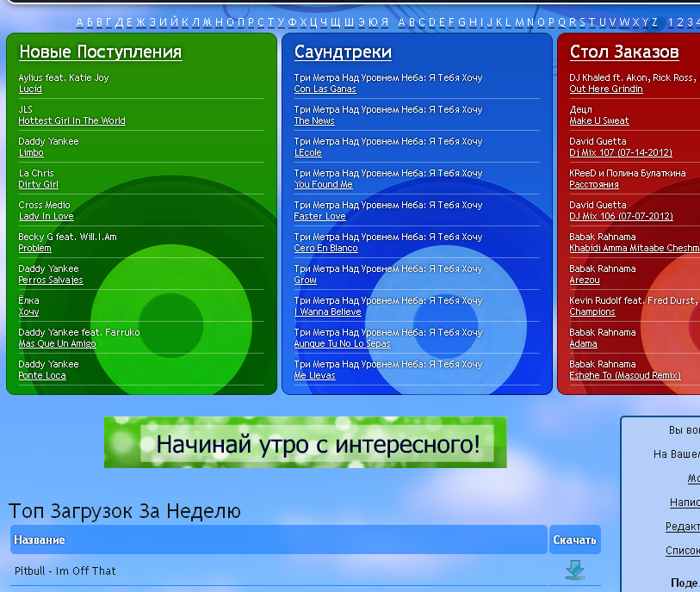The height and width of the screenshot is (592, 700).
Task: Go to the Champions song link
Action: point(592,312)
